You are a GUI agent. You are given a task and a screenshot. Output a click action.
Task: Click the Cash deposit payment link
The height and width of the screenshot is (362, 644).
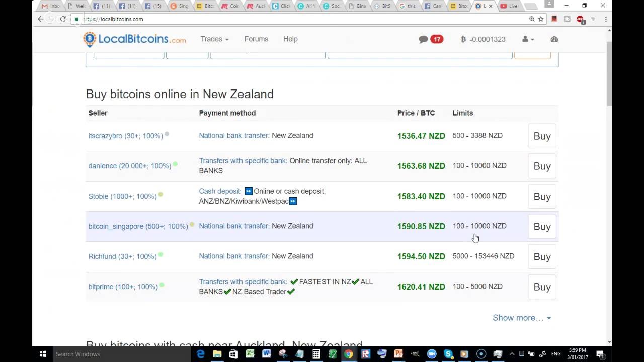coord(220,191)
